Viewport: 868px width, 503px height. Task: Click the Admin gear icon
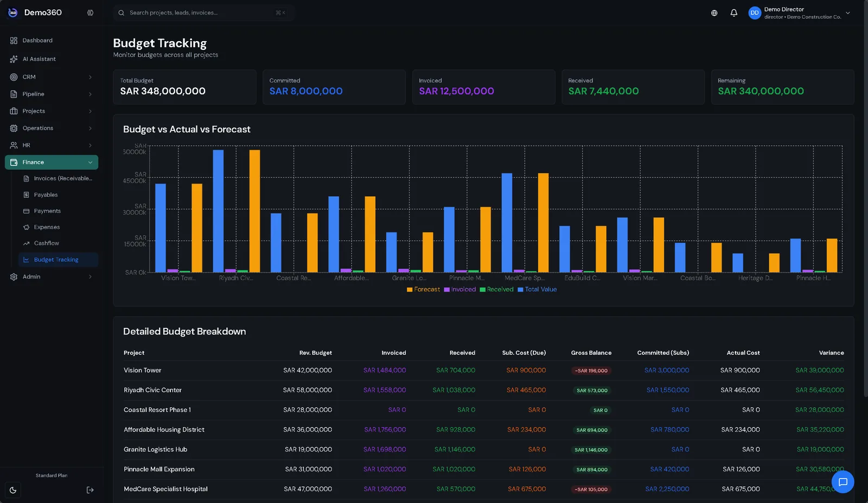(14, 277)
